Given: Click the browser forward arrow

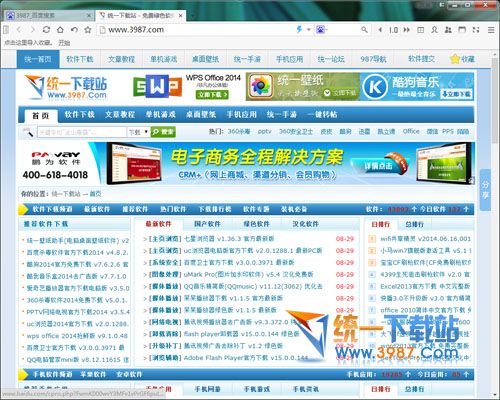Looking at the screenshot, I should point(32,30).
